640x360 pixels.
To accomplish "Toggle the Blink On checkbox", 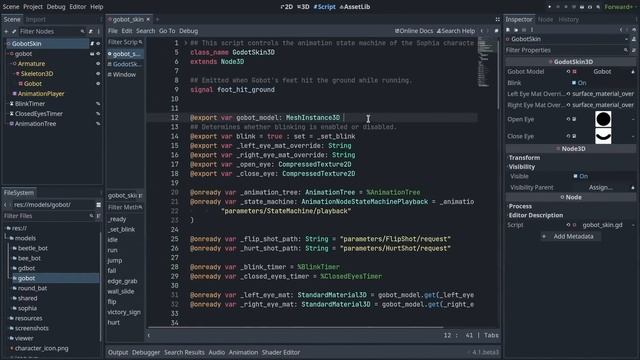I will tap(574, 83).
